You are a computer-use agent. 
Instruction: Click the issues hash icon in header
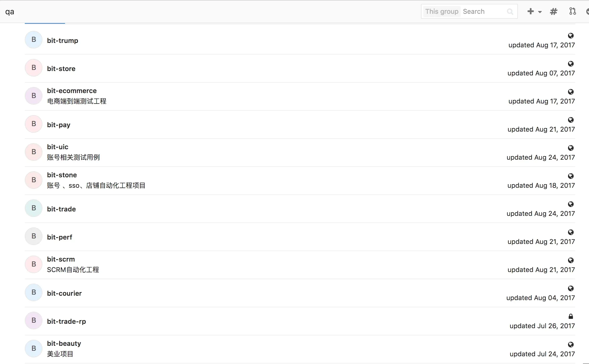click(x=553, y=12)
